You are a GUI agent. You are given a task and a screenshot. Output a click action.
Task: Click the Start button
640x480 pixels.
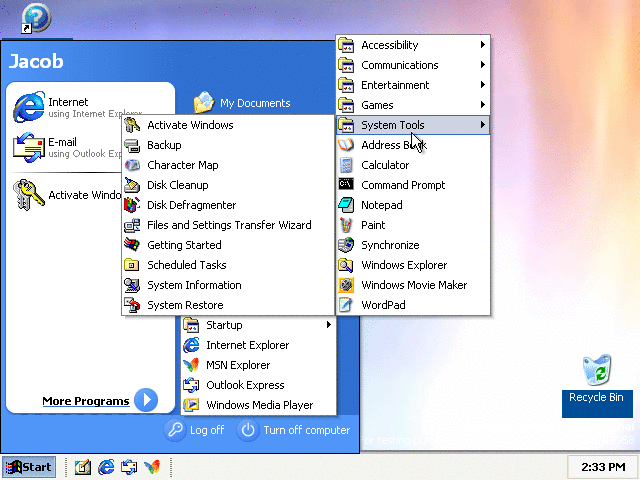(29, 467)
